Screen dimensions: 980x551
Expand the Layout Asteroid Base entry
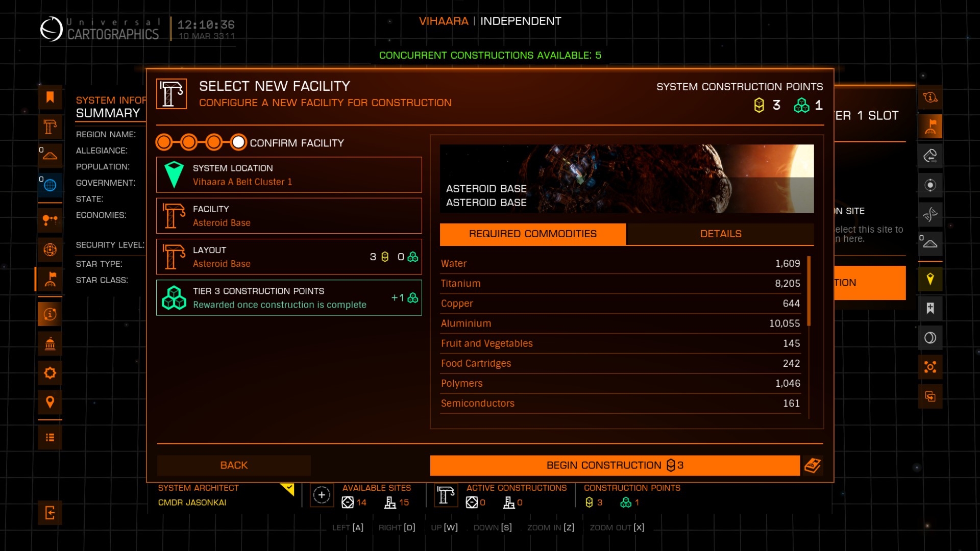[289, 257]
